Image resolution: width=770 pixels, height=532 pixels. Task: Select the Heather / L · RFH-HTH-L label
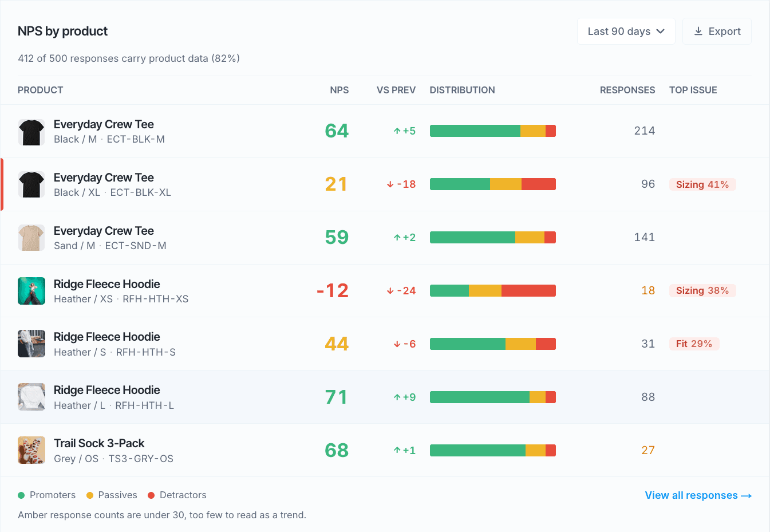(114, 405)
